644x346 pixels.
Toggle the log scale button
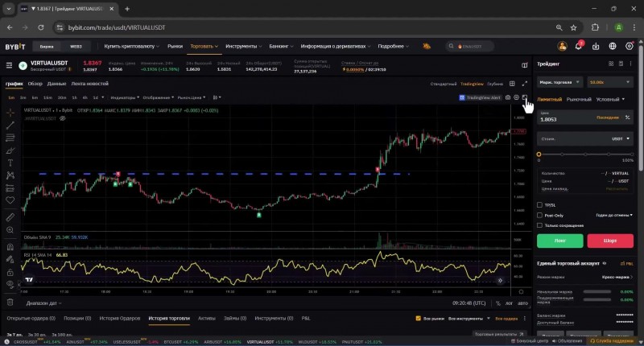coord(509,303)
